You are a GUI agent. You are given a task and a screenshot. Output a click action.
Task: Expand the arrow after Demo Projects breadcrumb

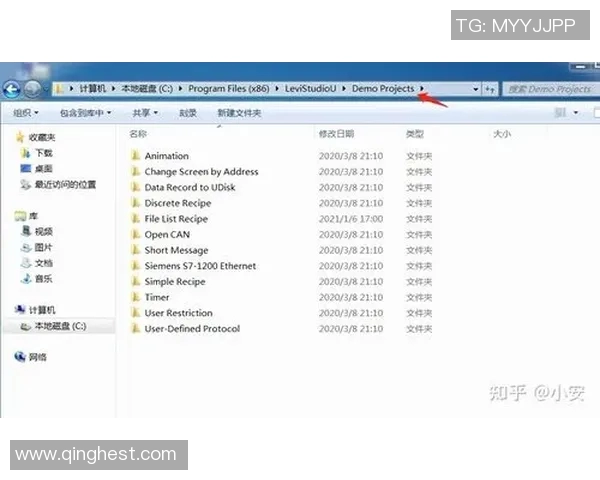(x=422, y=89)
